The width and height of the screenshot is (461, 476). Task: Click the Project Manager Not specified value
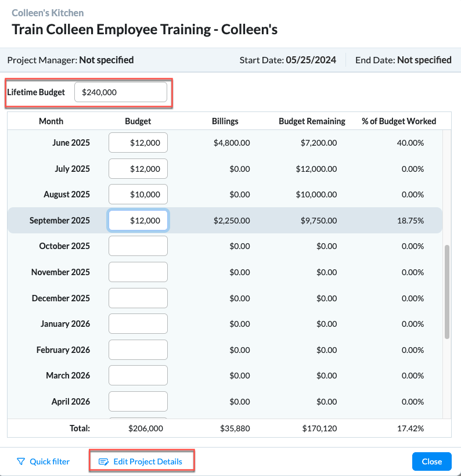tap(106, 60)
